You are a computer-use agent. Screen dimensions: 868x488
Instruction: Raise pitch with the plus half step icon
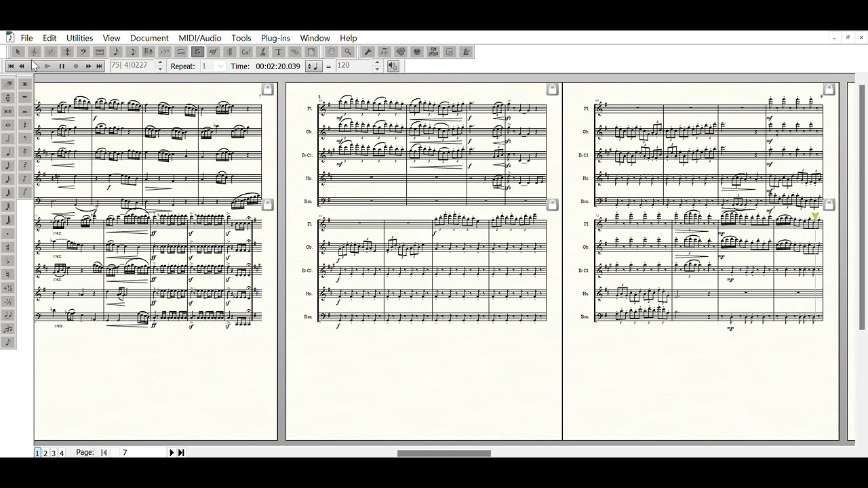(x=8, y=287)
